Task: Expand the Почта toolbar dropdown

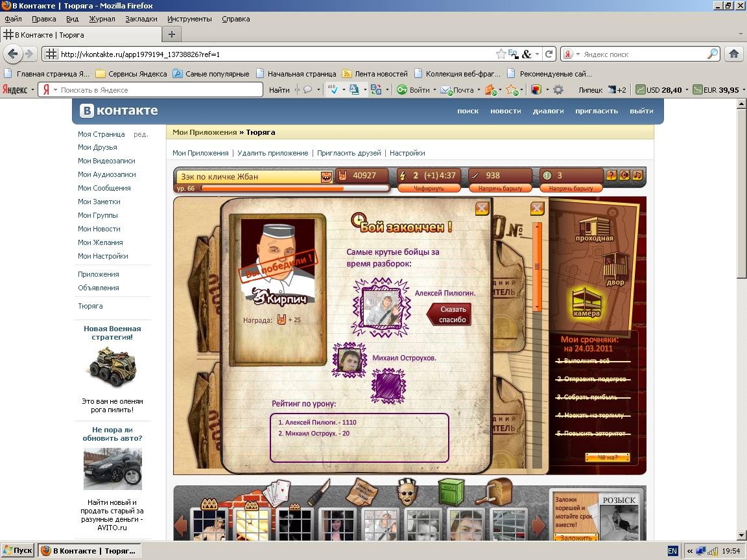Action: click(x=479, y=90)
